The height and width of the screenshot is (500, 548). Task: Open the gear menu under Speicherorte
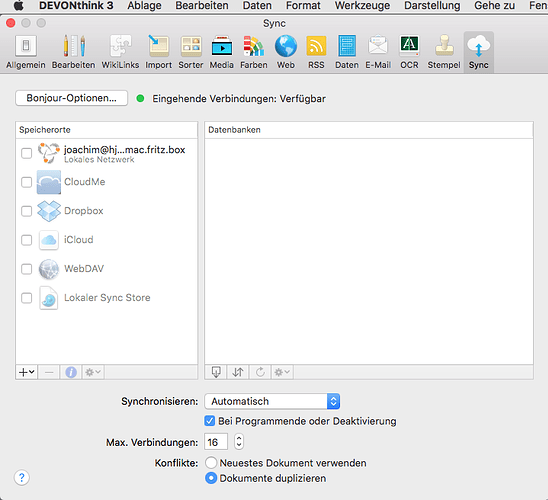[93, 372]
